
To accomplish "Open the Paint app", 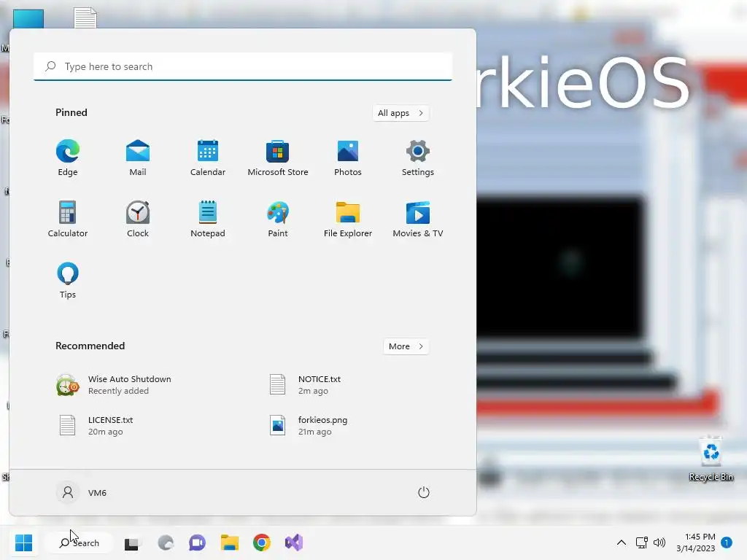I will [278, 219].
